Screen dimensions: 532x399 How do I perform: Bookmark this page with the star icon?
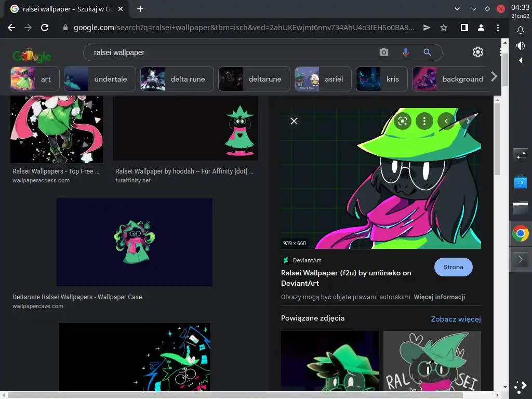click(444, 28)
